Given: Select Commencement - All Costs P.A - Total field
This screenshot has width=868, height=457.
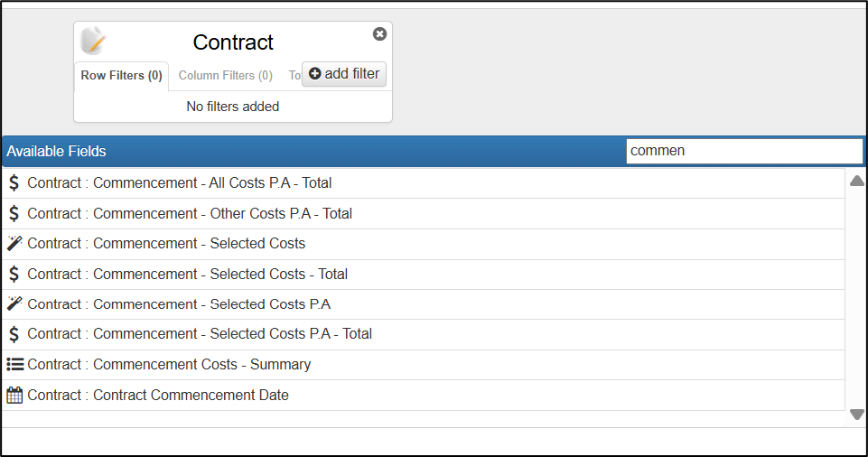Looking at the screenshot, I should click(x=423, y=183).
